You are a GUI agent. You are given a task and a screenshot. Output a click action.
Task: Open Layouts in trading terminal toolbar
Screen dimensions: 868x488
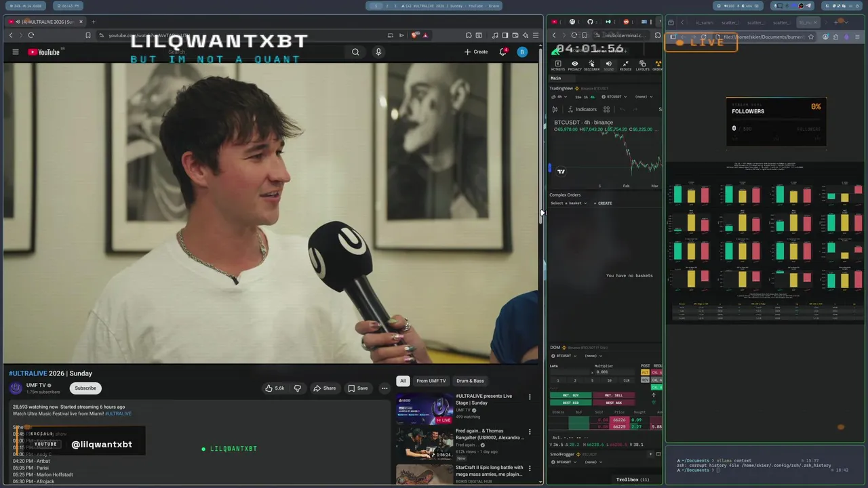642,66
